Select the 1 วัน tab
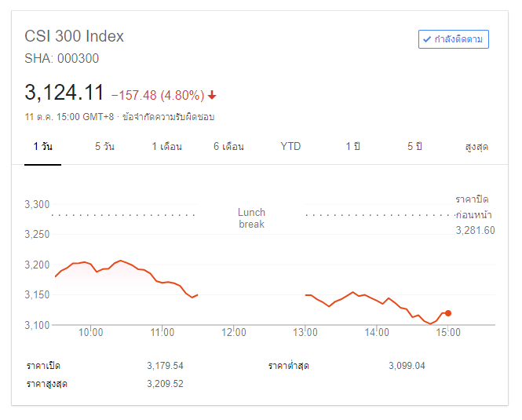The height and width of the screenshot is (420, 522). coord(42,147)
